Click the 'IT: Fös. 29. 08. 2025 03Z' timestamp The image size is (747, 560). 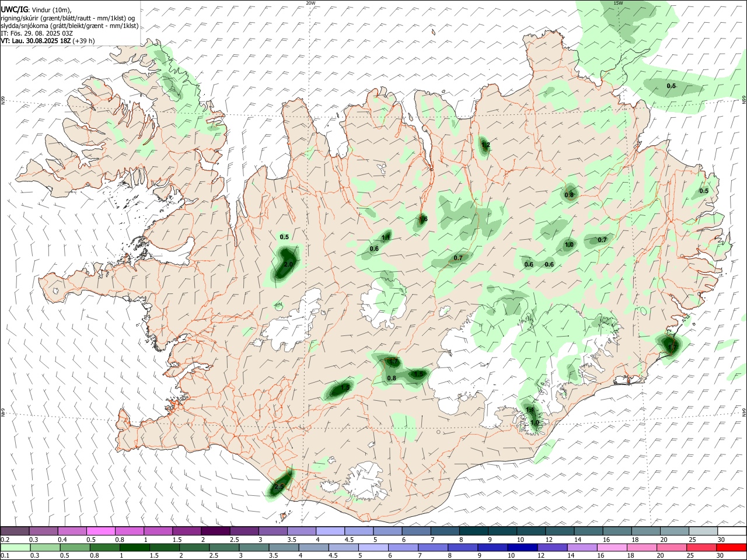37,33
